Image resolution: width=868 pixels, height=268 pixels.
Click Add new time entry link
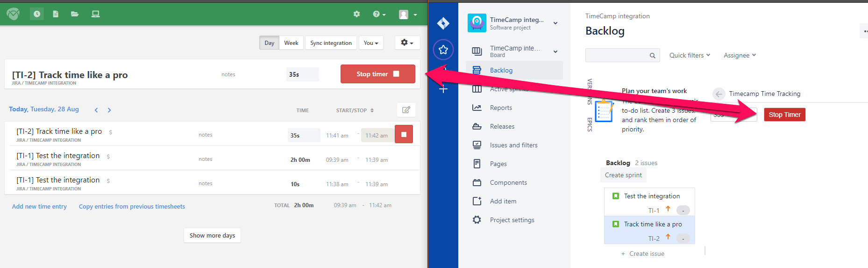click(39, 206)
